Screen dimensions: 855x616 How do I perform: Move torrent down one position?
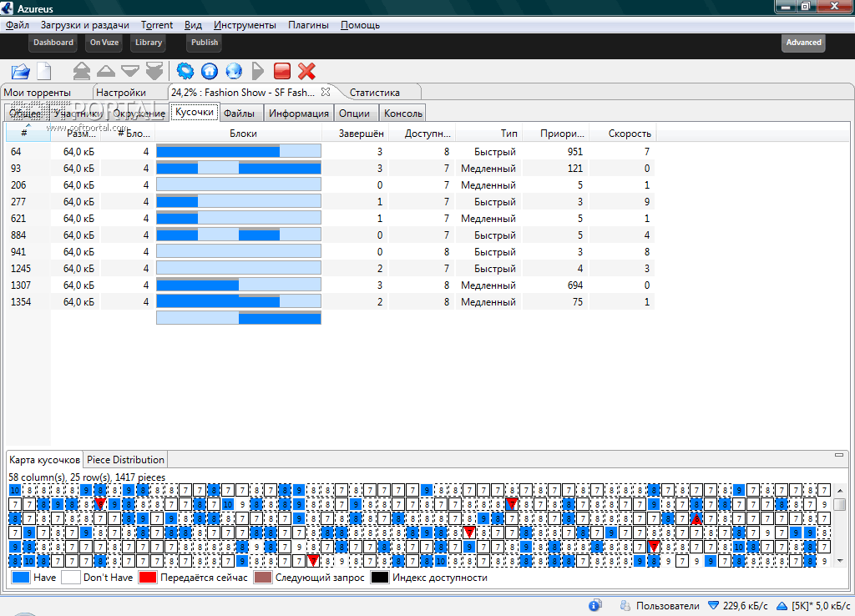[130, 71]
